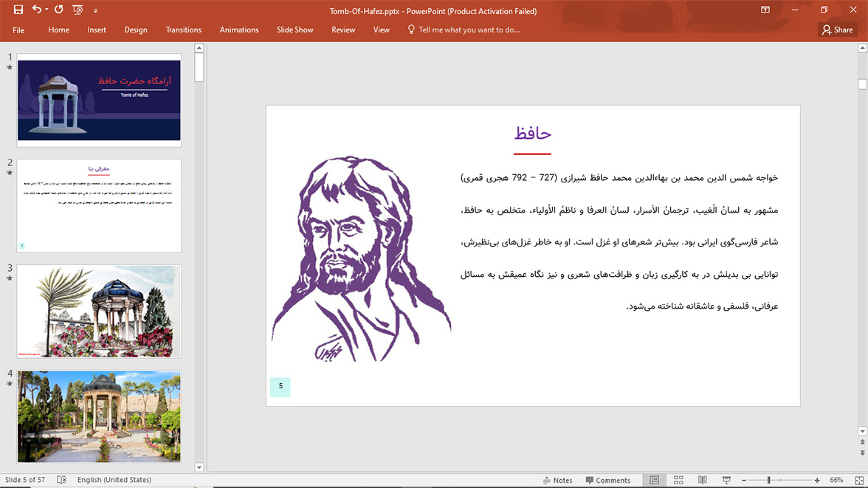This screenshot has width=868, height=488.
Task: Fit slide to current window icon
Action: (x=857, y=480)
